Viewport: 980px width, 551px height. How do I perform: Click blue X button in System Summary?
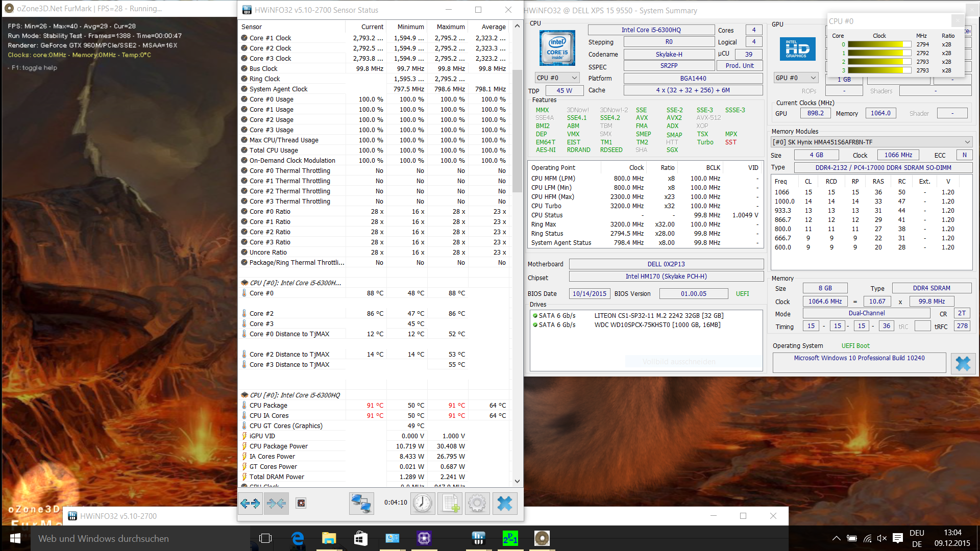click(963, 363)
